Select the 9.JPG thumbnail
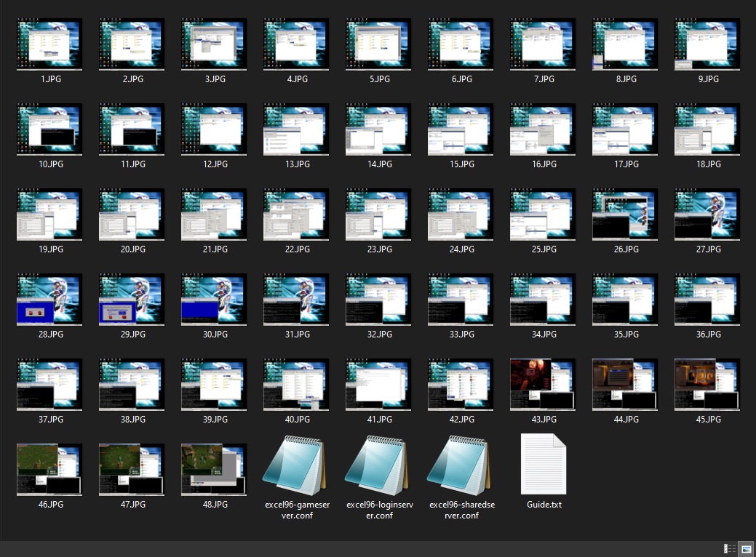This screenshot has height=557, width=756. point(708,44)
